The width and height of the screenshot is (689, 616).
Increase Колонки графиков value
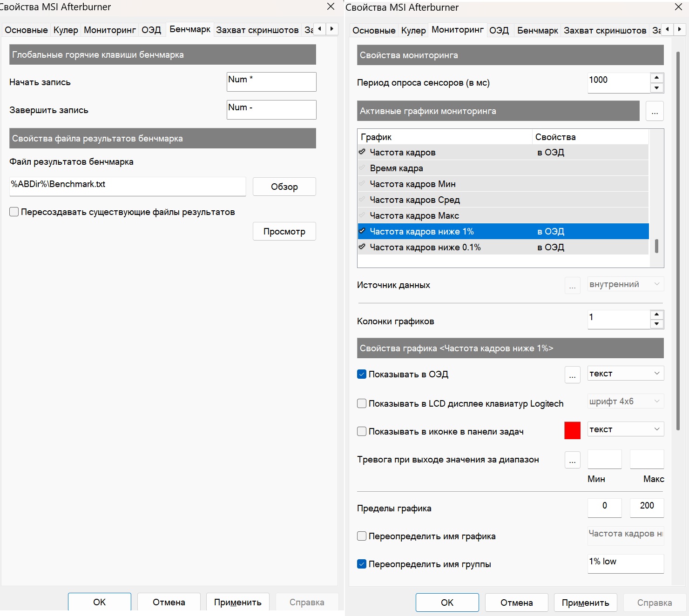pyautogui.click(x=656, y=315)
